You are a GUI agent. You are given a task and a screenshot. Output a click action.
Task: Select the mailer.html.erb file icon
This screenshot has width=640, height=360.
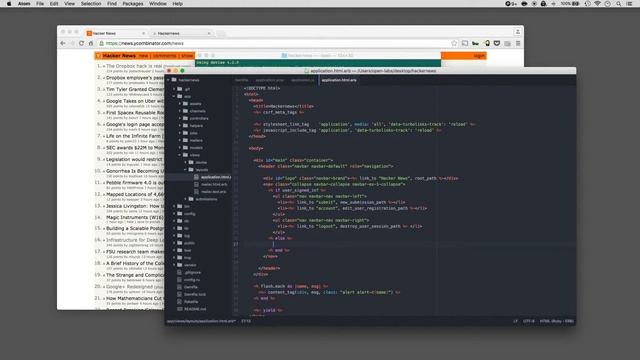click(x=196, y=184)
